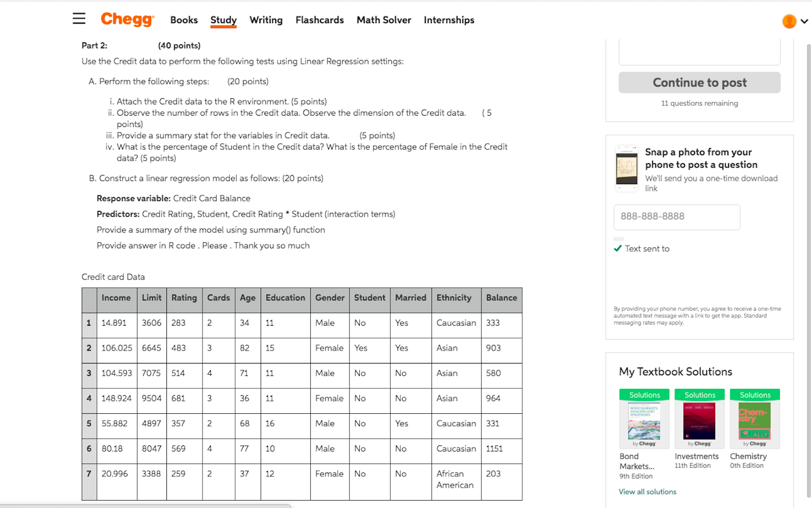
Task: Click the phone number input field
Action: pos(677,217)
